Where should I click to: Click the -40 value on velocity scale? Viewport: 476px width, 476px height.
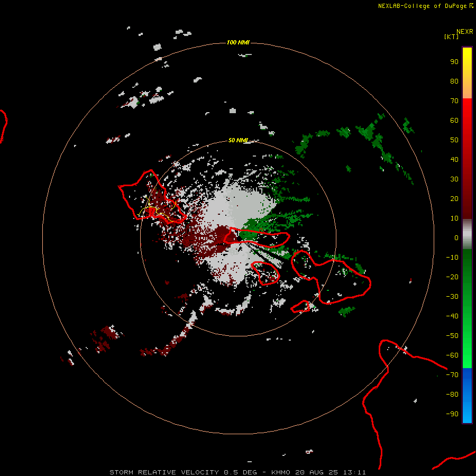[x=452, y=316]
